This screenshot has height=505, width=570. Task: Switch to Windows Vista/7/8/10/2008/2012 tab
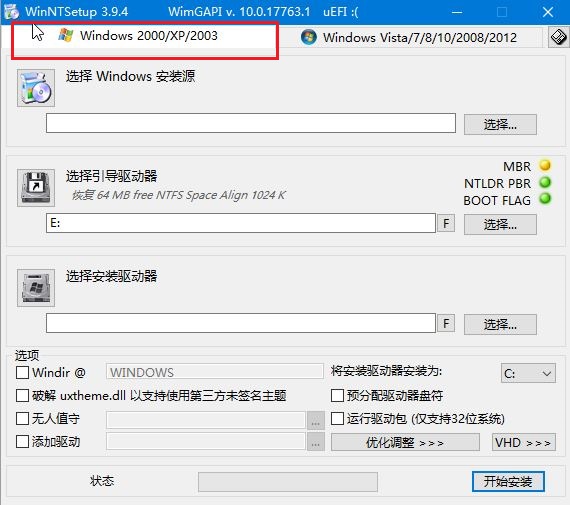coord(410,37)
